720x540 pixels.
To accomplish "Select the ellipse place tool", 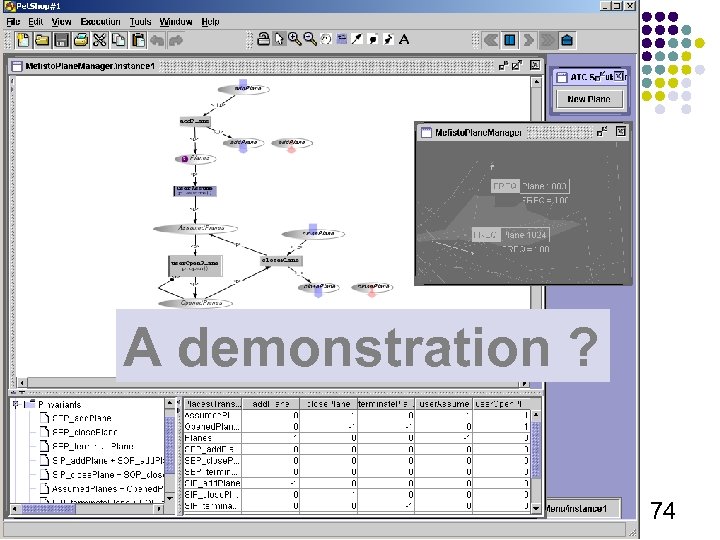I will (326, 39).
